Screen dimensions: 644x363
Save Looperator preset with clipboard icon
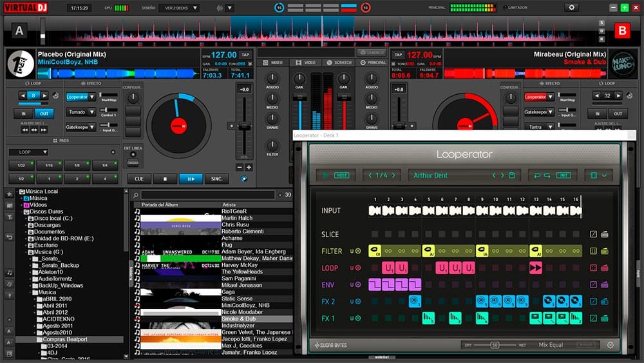512,175
